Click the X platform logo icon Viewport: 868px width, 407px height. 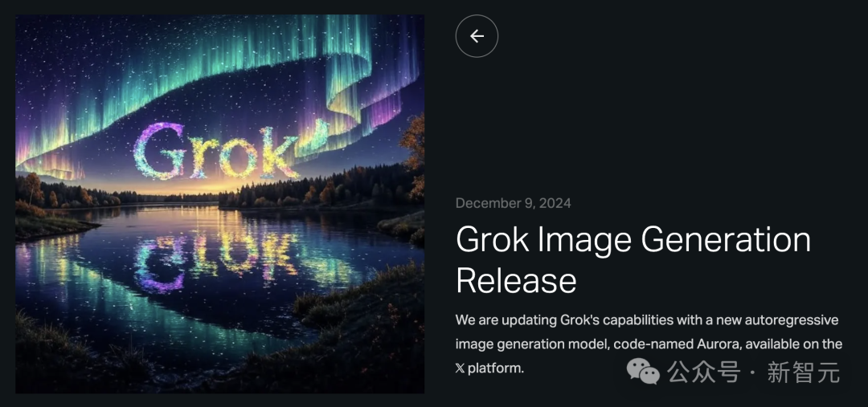click(x=460, y=368)
